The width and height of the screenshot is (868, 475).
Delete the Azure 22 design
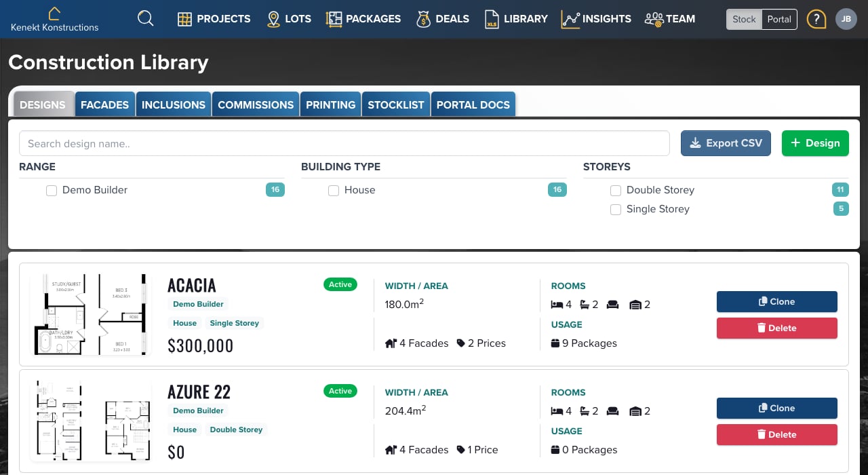pyautogui.click(x=777, y=434)
